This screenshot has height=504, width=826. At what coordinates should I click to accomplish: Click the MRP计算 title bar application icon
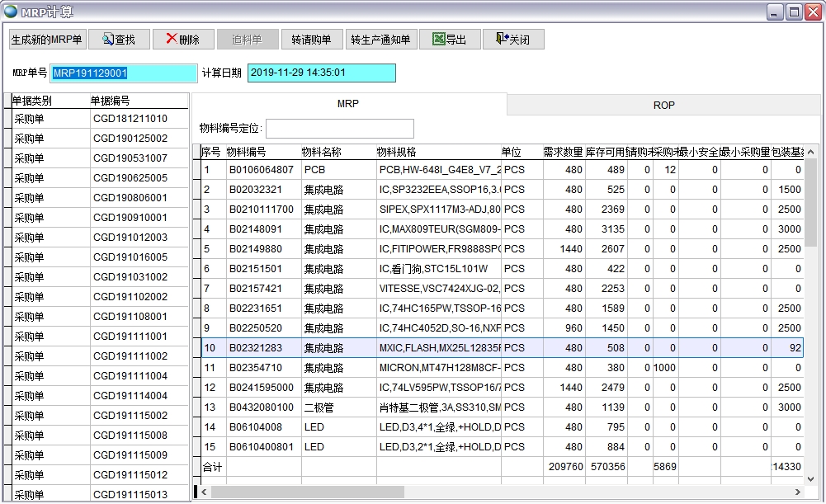pos(10,11)
